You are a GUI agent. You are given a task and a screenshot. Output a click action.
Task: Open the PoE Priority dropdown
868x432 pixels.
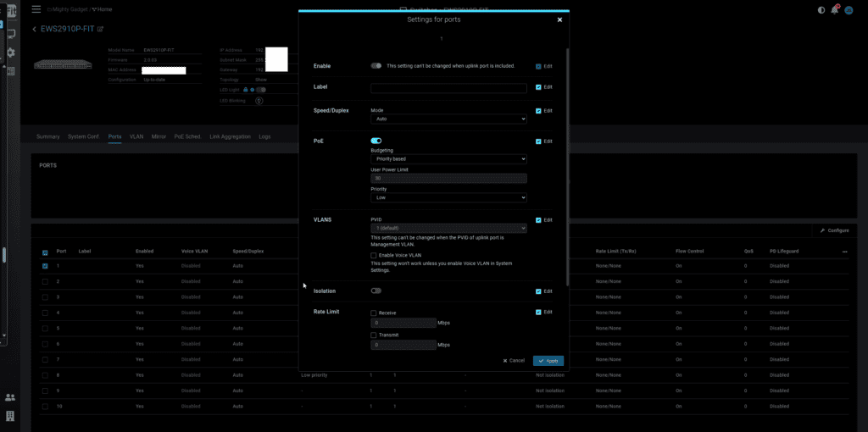448,197
